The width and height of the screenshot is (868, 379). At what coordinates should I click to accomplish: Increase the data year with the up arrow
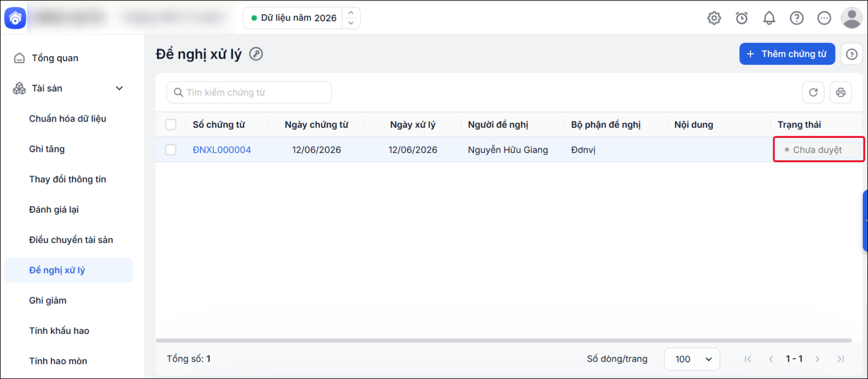(x=351, y=13)
